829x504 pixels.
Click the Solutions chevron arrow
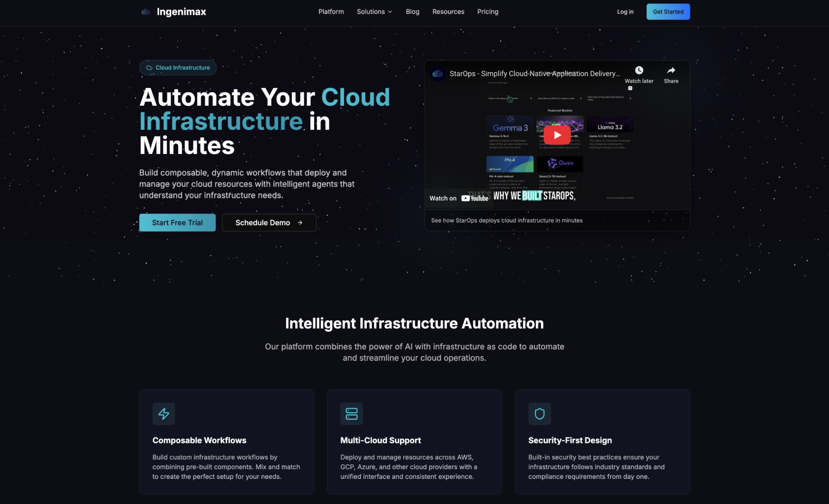point(390,12)
